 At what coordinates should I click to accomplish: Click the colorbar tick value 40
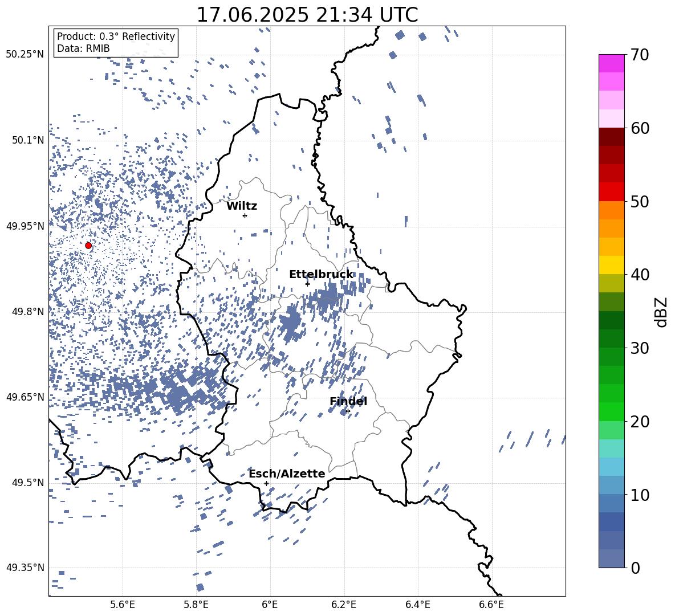[x=639, y=275]
